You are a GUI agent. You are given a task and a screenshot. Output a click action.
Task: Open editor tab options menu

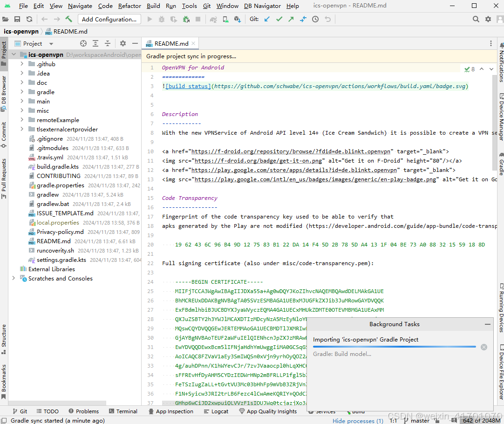(x=491, y=43)
